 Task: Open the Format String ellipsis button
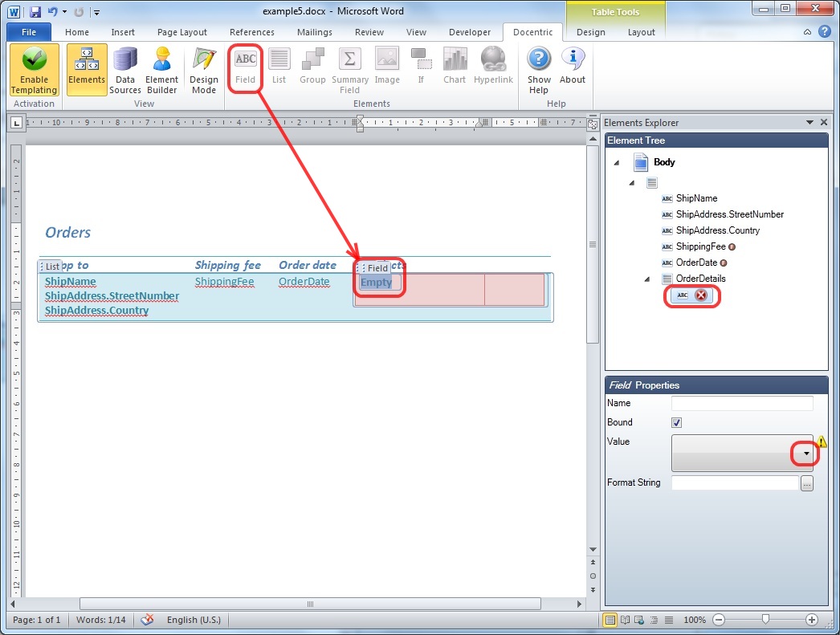pyautogui.click(x=807, y=483)
